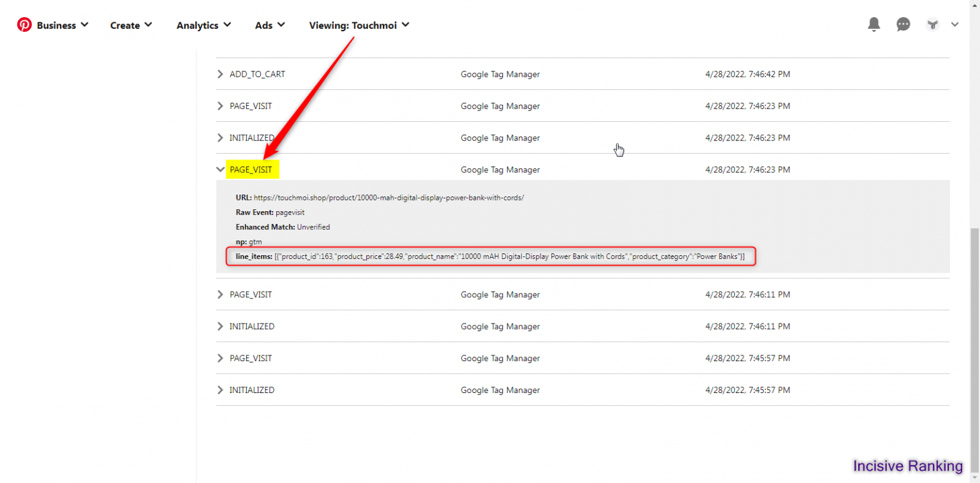
Task: Open the Create menu
Action: 130,25
